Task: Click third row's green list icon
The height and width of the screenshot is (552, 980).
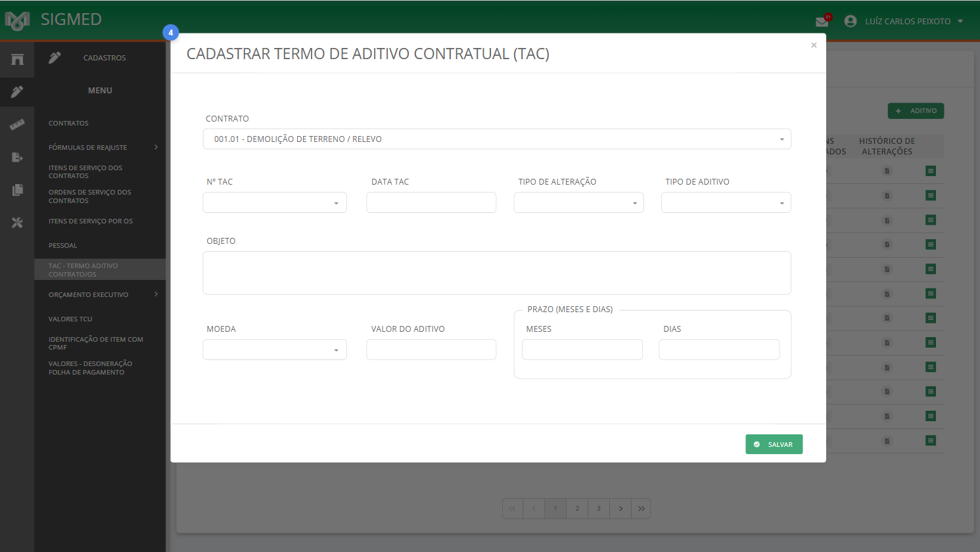Action: click(931, 220)
